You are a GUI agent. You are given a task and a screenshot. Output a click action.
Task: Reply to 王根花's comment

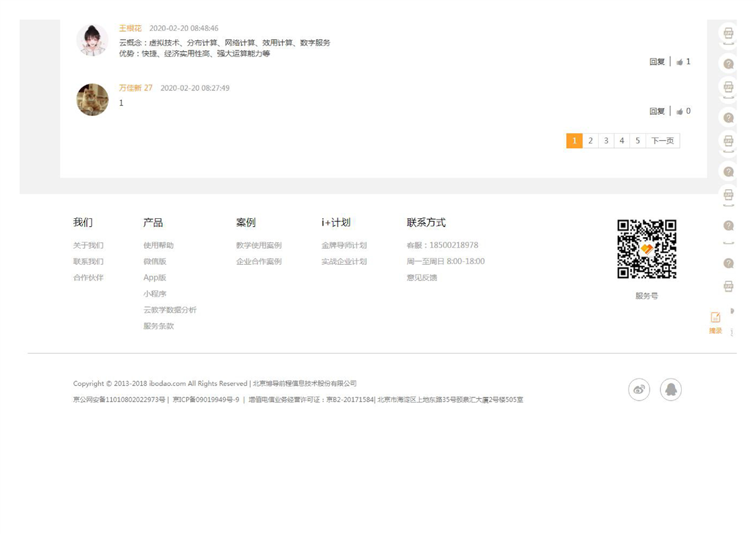pyautogui.click(x=656, y=62)
